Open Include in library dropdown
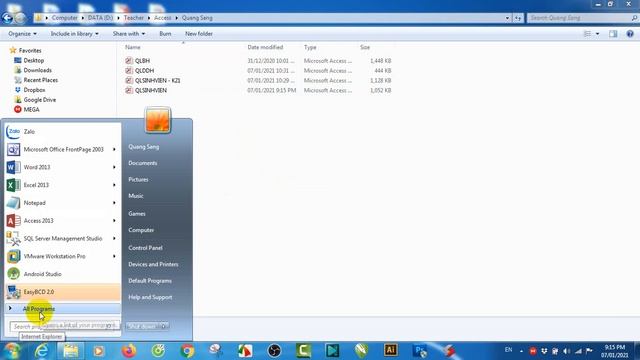Viewport: 640px width, 360px height. [x=74, y=34]
